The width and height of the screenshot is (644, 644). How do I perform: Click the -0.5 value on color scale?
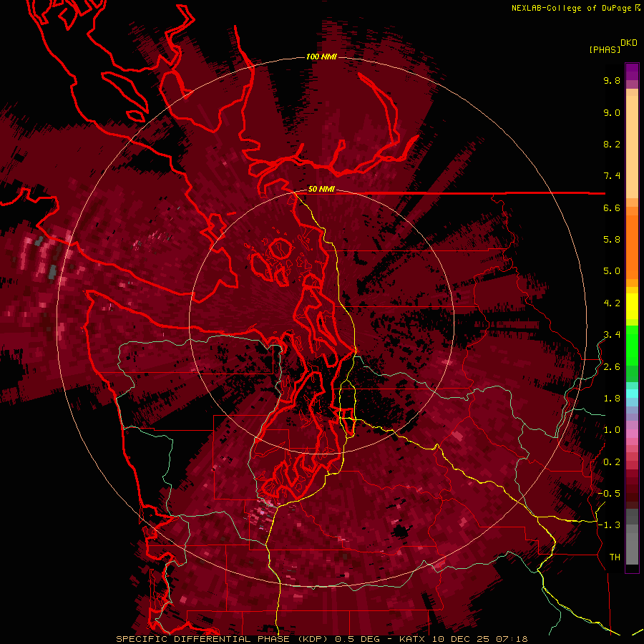[609, 494]
